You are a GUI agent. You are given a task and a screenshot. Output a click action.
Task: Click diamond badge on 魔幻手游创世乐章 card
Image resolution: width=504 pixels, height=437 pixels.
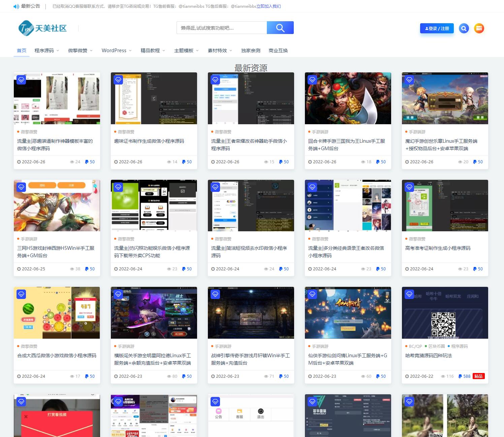point(409,80)
